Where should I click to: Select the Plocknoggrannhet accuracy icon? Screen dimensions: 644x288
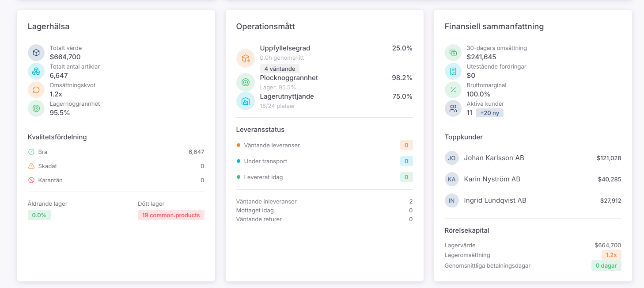246,82
